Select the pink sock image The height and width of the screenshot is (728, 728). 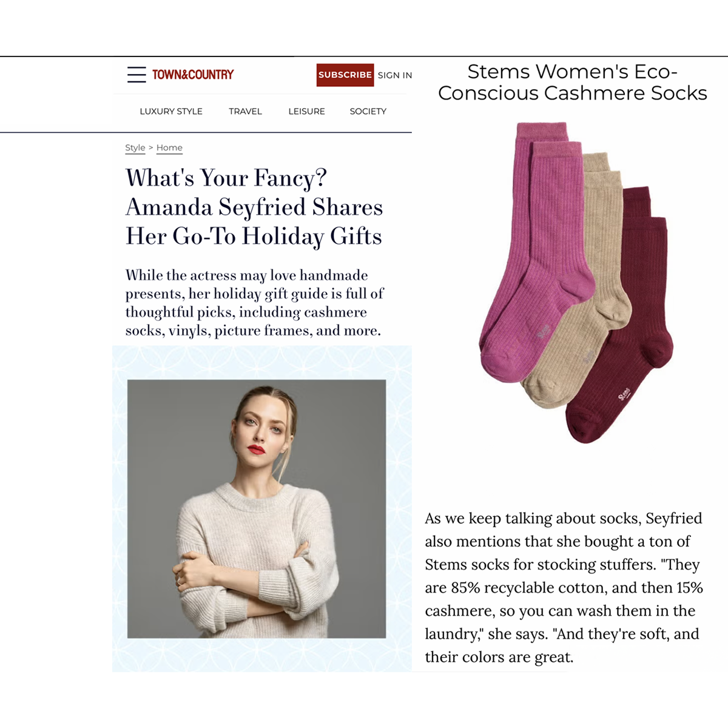click(x=534, y=255)
